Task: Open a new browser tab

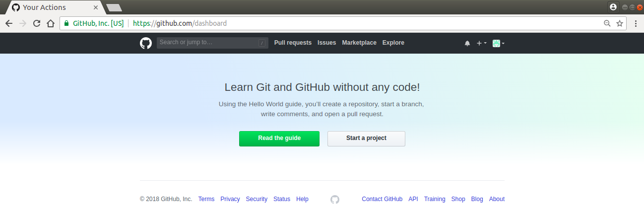Action: point(114,7)
